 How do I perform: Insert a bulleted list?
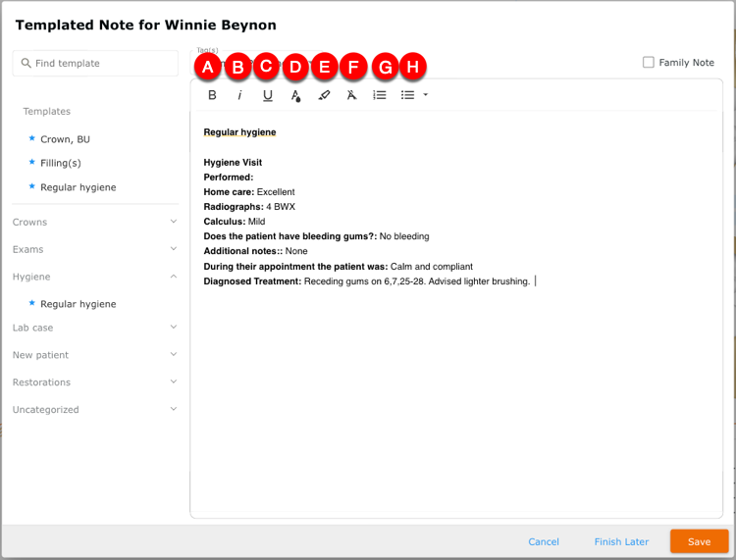[407, 95]
